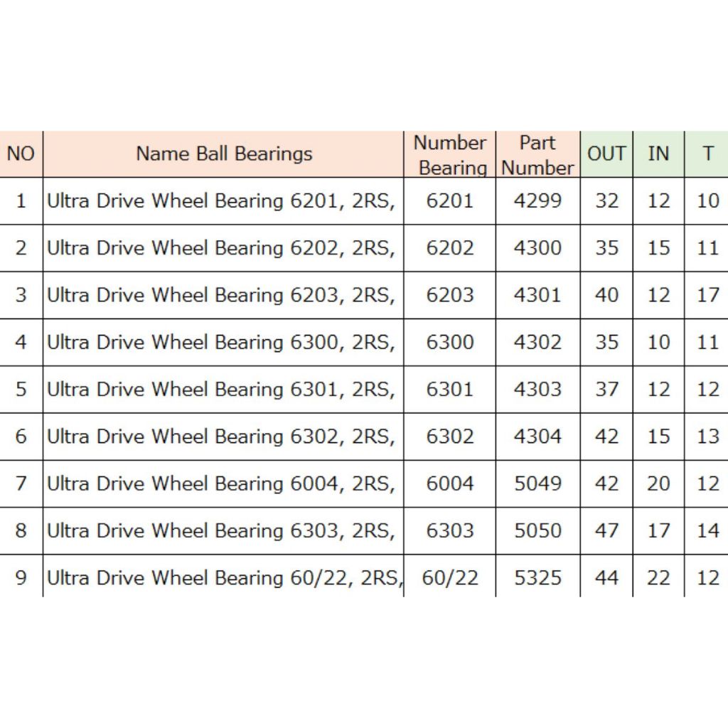The height and width of the screenshot is (728, 728).
Task: Click part number 4302 cell
Action: coord(537,342)
